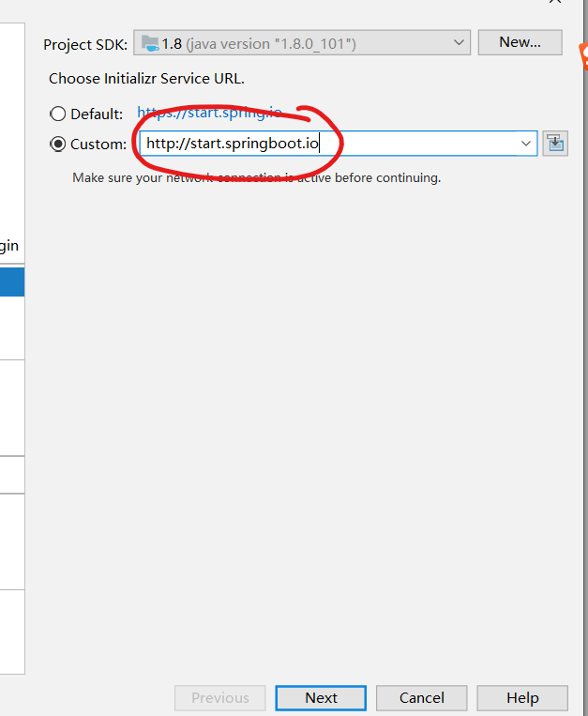Image resolution: width=588 pixels, height=716 pixels.
Task: Click the network connection notice text
Action: 256,177
